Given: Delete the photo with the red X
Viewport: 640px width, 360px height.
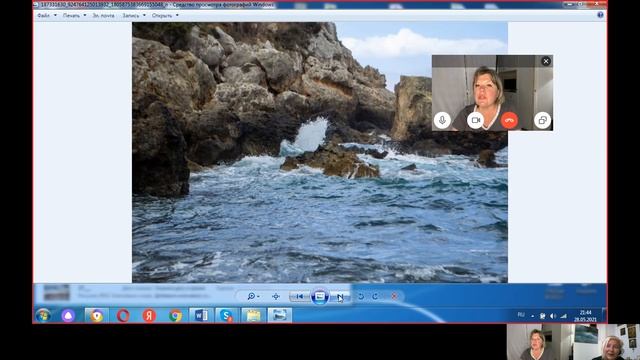Looking at the screenshot, I should pyautogui.click(x=394, y=296).
